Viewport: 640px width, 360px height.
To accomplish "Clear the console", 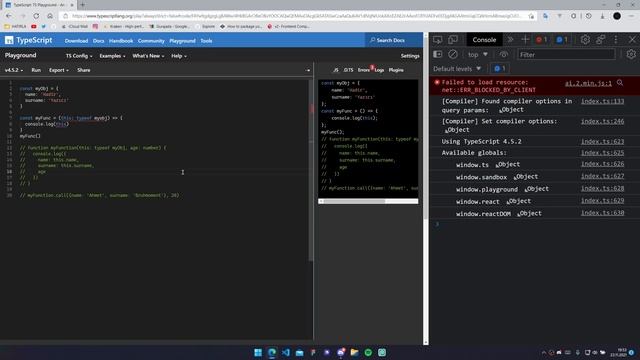I will [453, 54].
